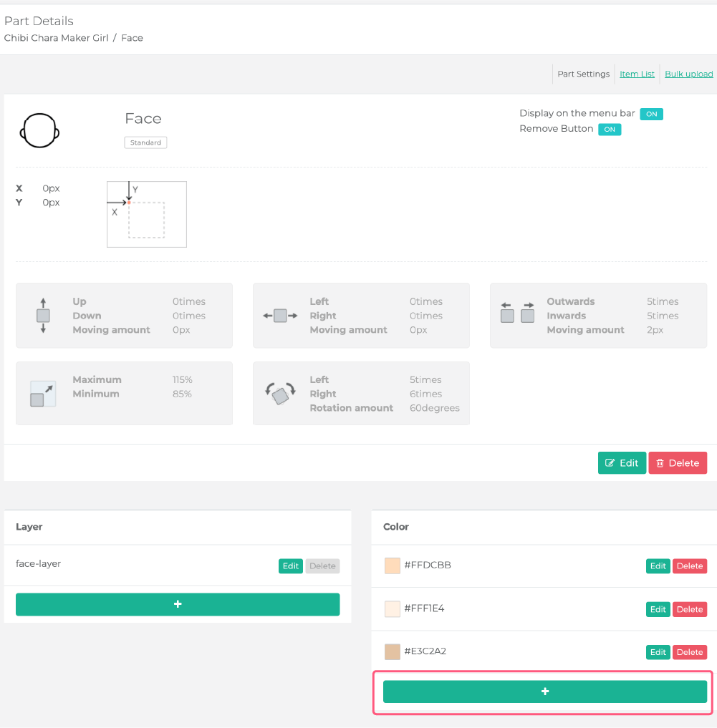
Task: Delete the #E3C2A2 color
Action: 690,652
